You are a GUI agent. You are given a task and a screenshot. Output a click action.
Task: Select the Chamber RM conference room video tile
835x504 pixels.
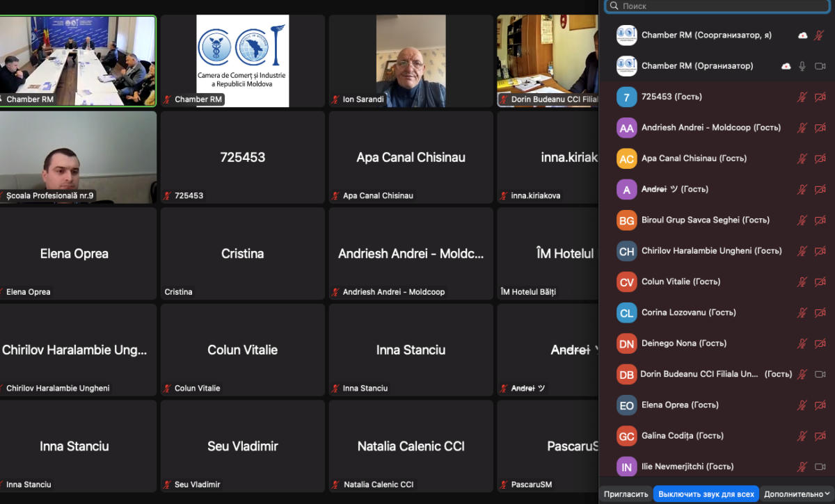click(78, 61)
